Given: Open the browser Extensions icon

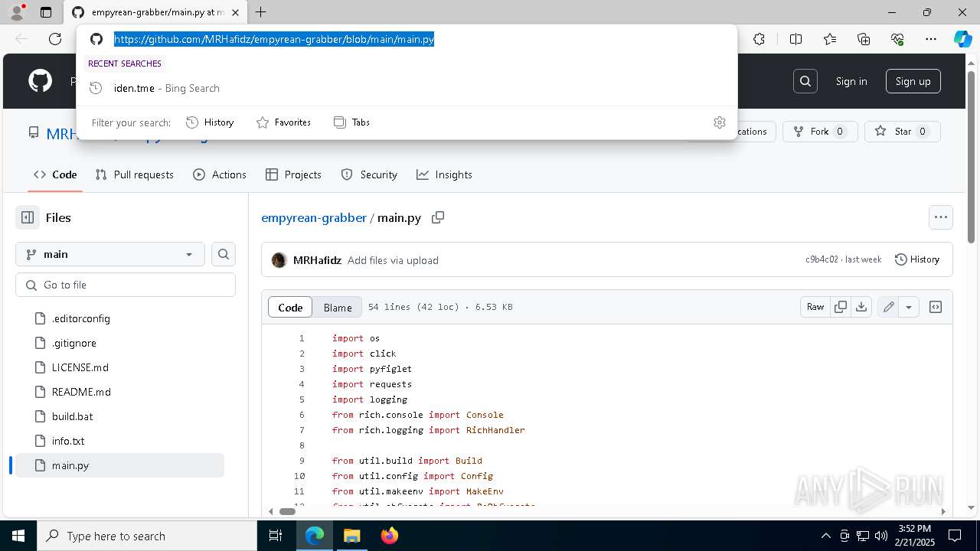Looking at the screenshot, I should (x=759, y=39).
